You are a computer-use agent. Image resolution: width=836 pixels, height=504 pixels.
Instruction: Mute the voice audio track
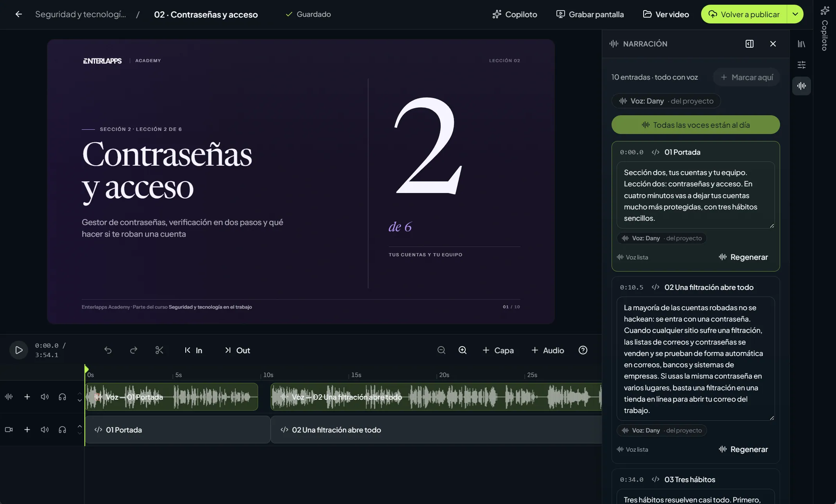(45, 397)
